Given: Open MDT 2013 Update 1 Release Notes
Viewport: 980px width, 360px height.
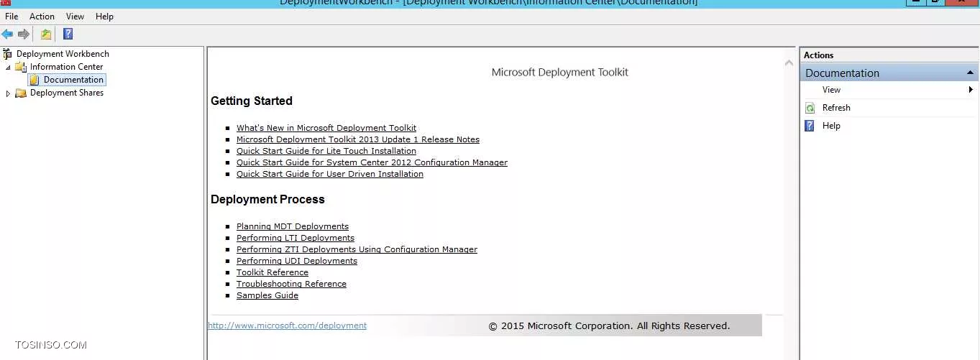Looking at the screenshot, I should pyautogui.click(x=358, y=139).
